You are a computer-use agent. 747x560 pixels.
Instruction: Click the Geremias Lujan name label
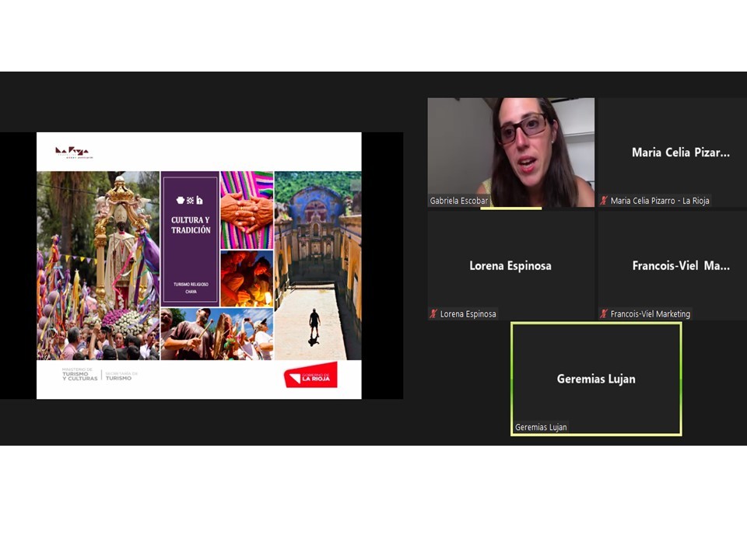pyautogui.click(x=541, y=427)
